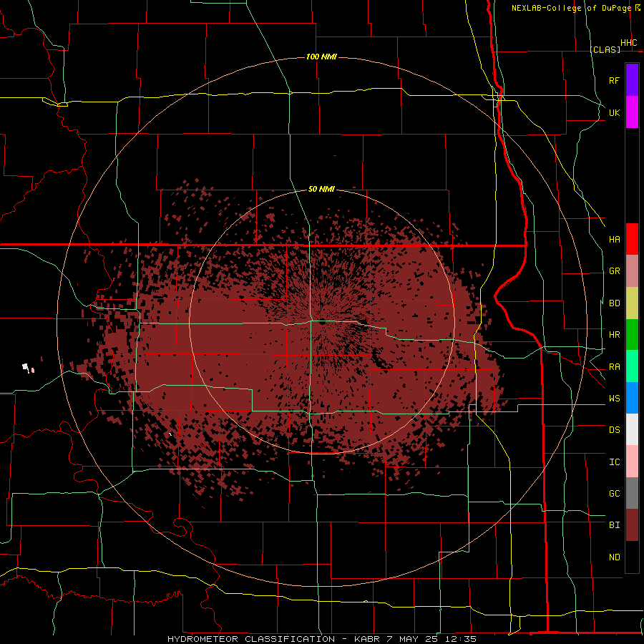Click the BI legend label
This screenshot has height=644, width=644.
tap(614, 525)
